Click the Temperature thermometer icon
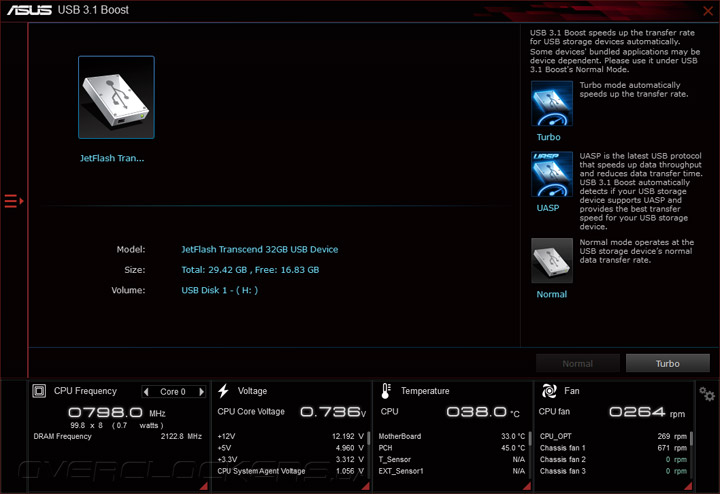The height and width of the screenshot is (494, 720). [x=386, y=391]
